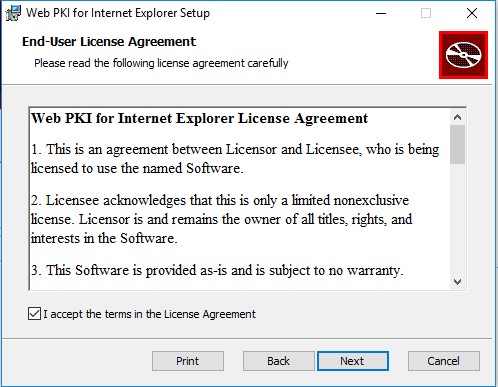Click the clause 3 warranty sentence
The height and width of the screenshot is (387, 498).
217,270
